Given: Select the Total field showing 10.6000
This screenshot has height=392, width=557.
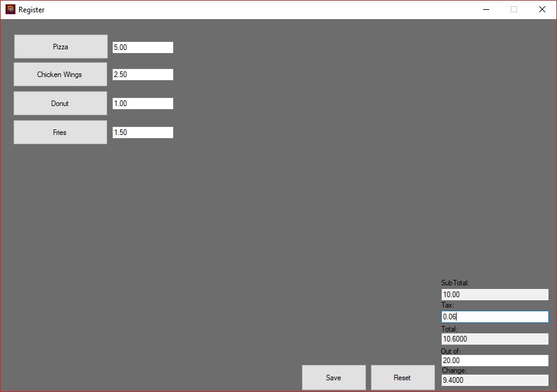Looking at the screenshot, I should [495, 339].
